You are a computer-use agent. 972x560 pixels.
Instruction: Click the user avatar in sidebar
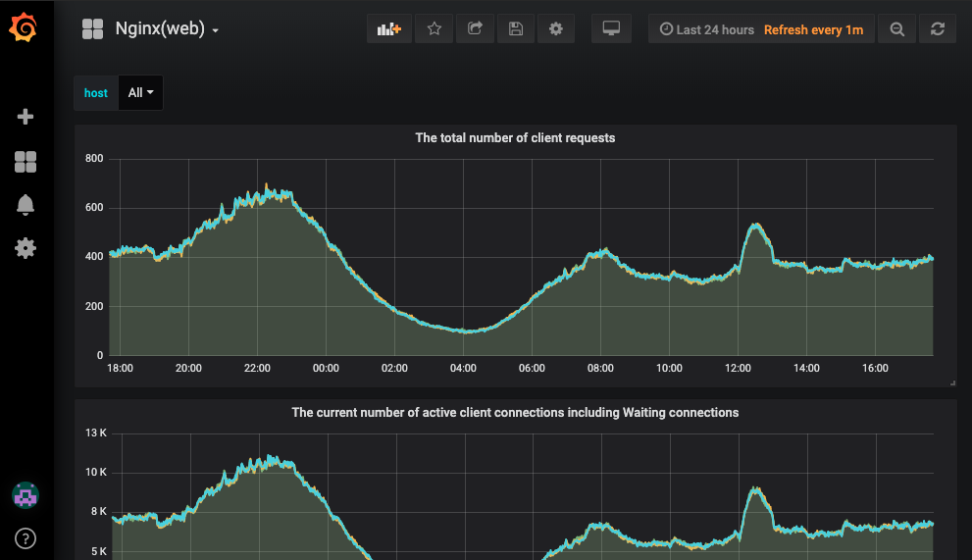[26, 495]
